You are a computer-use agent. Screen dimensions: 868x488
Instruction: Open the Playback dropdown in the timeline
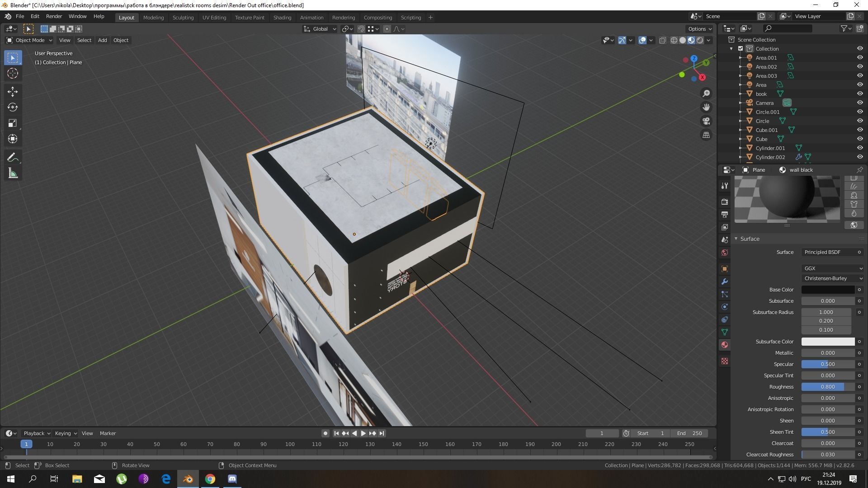[x=36, y=433]
